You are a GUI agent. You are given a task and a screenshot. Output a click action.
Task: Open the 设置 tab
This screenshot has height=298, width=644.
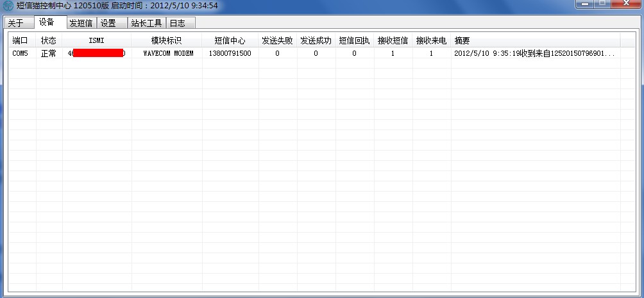[112, 23]
